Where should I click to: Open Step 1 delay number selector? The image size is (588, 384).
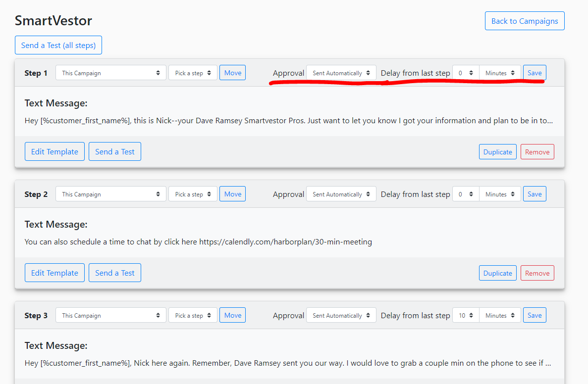tap(466, 73)
